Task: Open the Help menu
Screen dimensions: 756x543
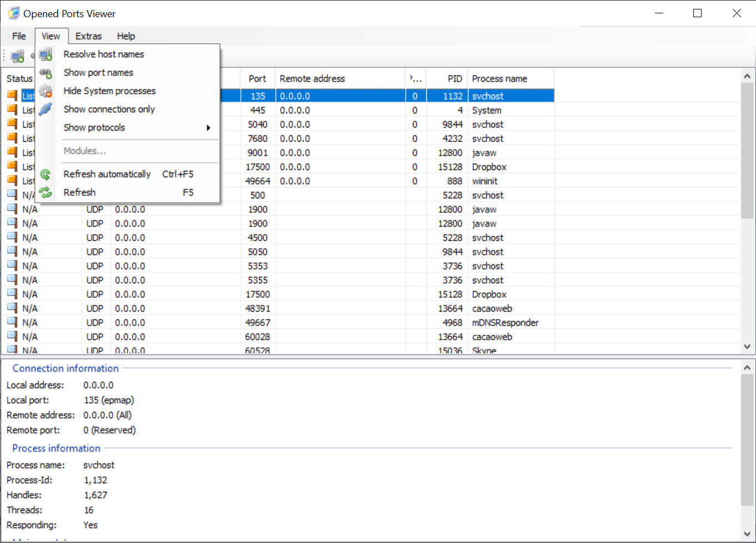Action: point(126,36)
